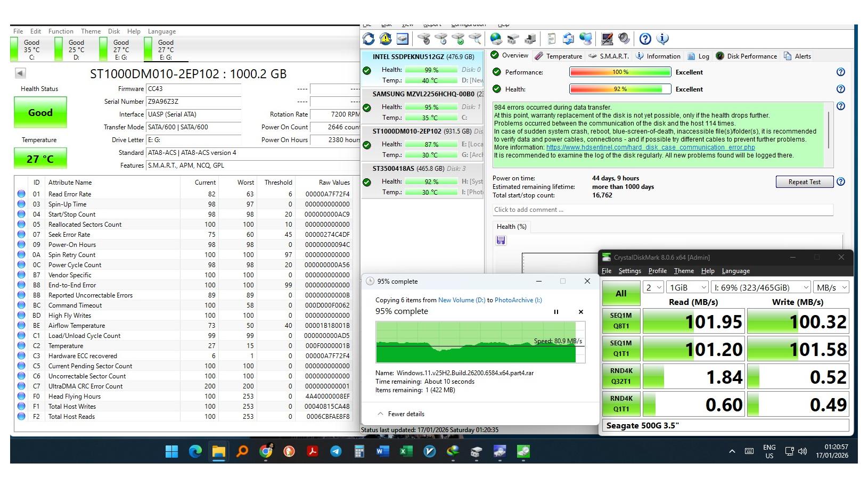Viewport: 868px width, 488px height.
Task: Pause the file copy operation
Action: [x=556, y=312]
